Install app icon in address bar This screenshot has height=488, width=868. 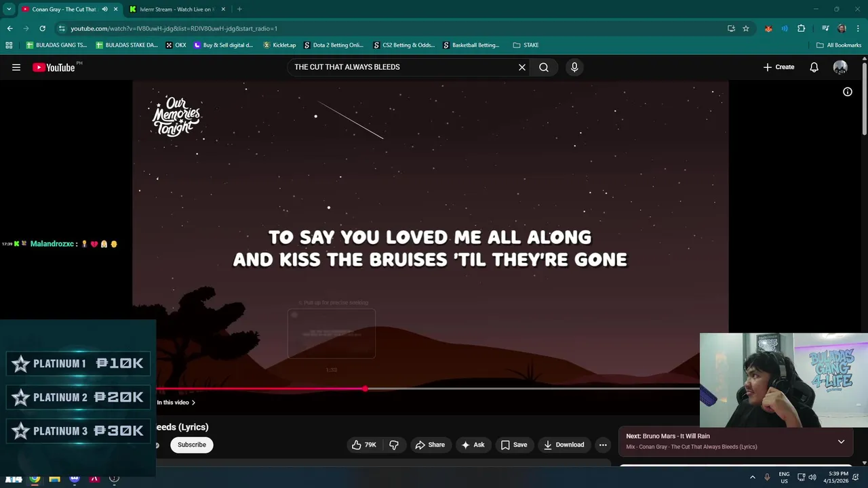(731, 28)
